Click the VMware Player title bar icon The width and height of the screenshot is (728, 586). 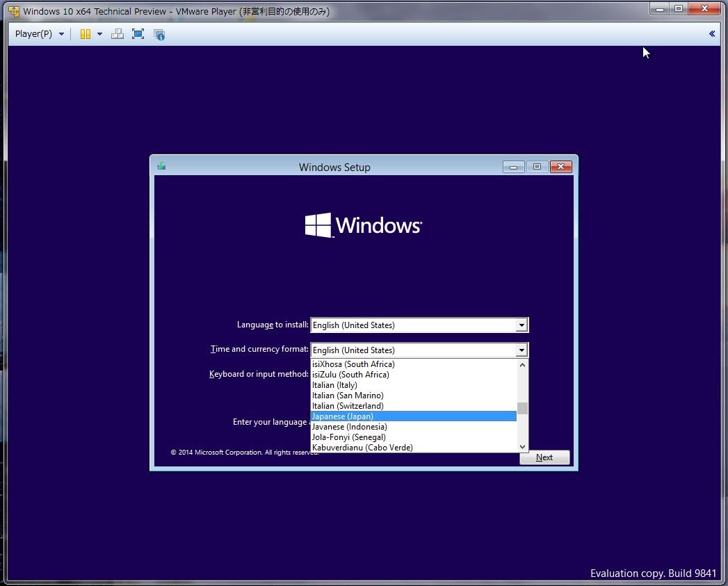(x=14, y=11)
